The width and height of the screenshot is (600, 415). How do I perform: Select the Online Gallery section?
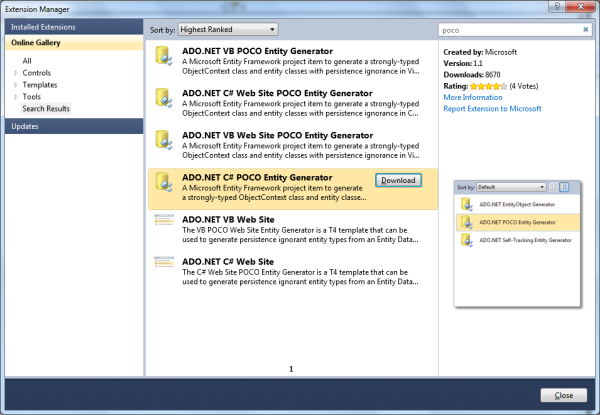74,42
